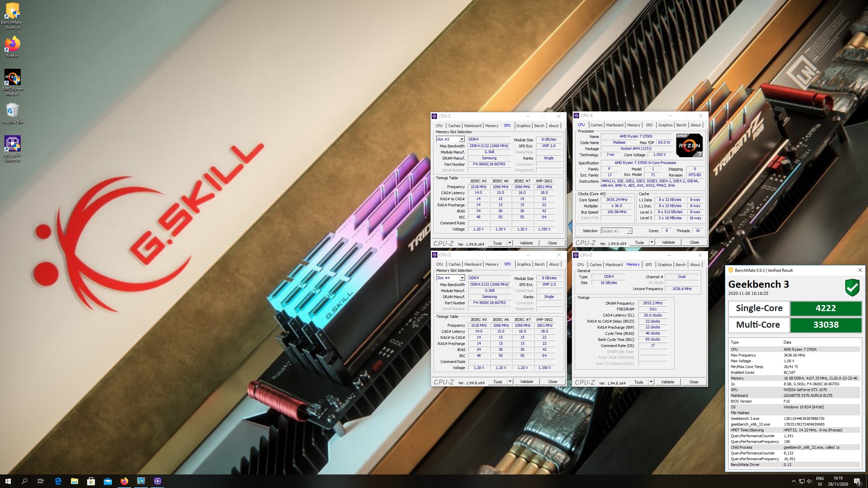Click the Ryzen 7 logo image

(689, 145)
